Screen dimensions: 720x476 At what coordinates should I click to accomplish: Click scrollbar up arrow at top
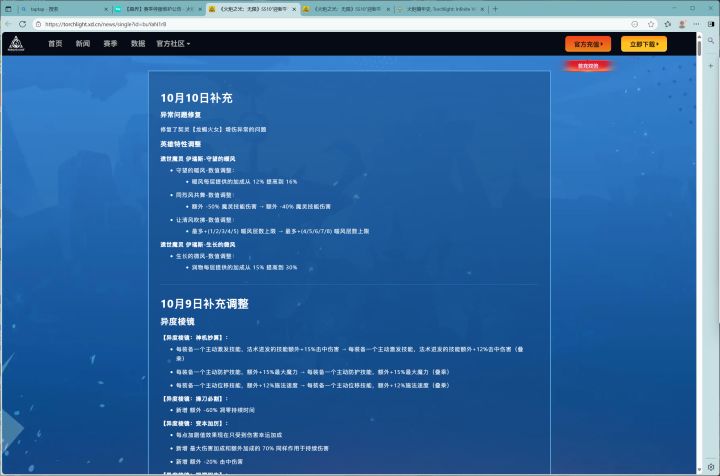(x=699, y=35)
